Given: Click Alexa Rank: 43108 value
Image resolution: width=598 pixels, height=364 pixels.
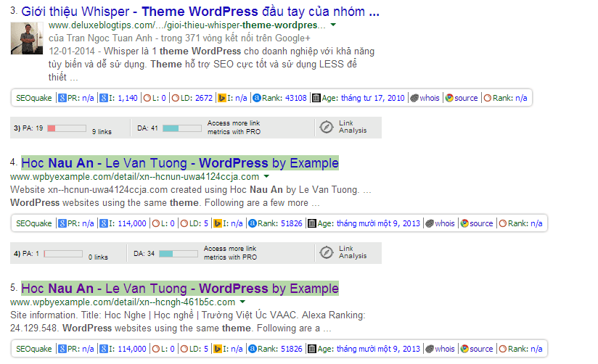Looking at the screenshot, I should tap(296, 98).
